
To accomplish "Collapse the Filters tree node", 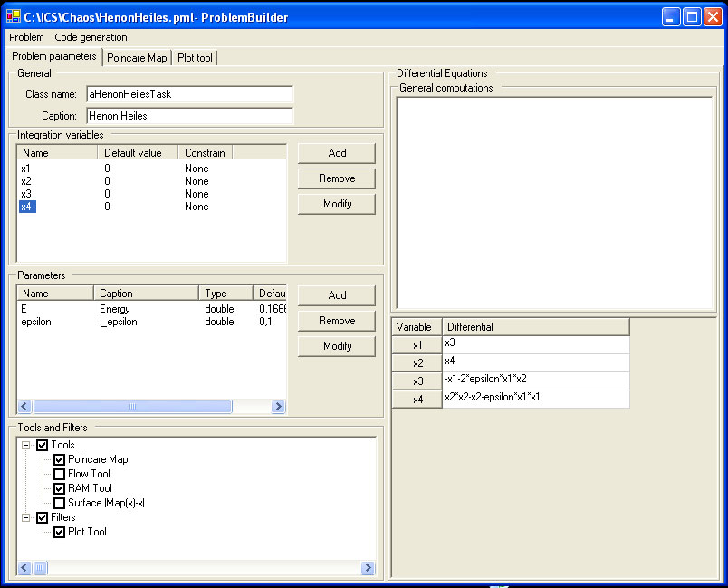I will [26, 517].
